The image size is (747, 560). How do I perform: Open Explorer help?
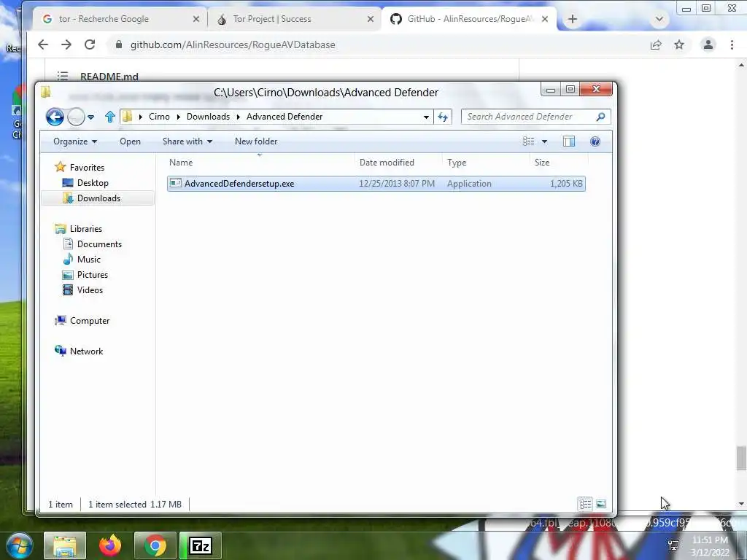click(595, 141)
